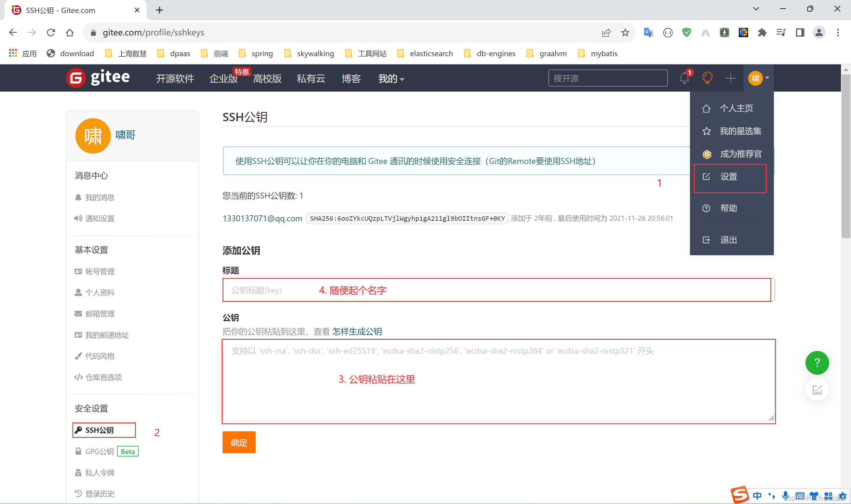Click the green help question-mark floating button
The width and height of the screenshot is (851, 504).
[x=817, y=363]
